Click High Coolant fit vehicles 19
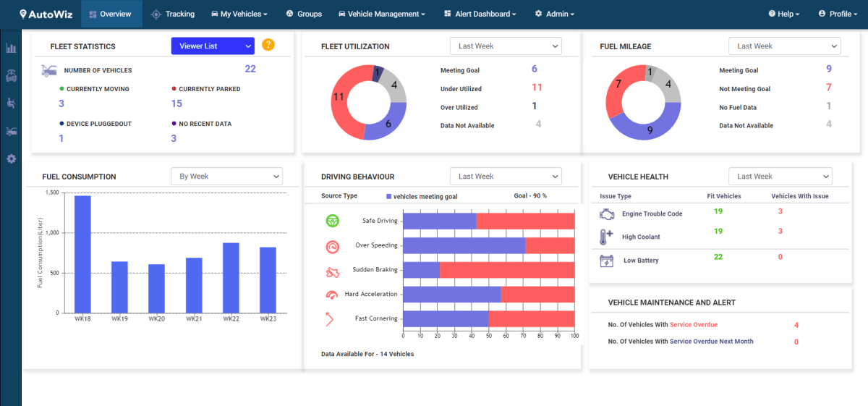 718,231
